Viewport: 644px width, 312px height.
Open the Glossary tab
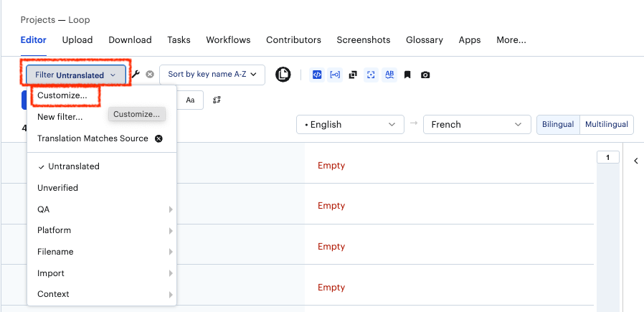pyautogui.click(x=424, y=40)
